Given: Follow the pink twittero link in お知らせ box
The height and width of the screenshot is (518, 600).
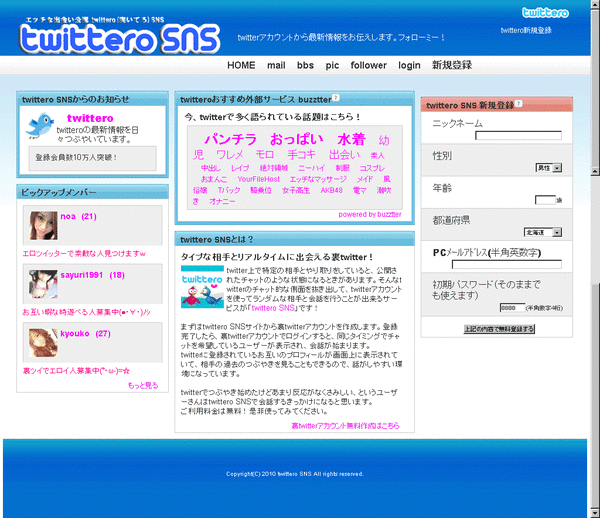Looking at the screenshot, I should coord(90,118).
